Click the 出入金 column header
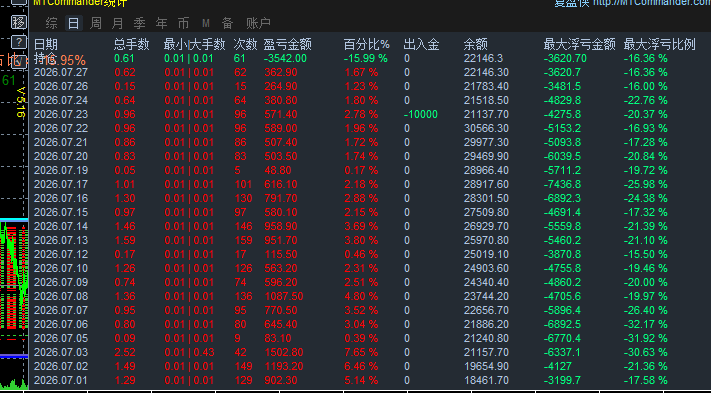 (421, 44)
